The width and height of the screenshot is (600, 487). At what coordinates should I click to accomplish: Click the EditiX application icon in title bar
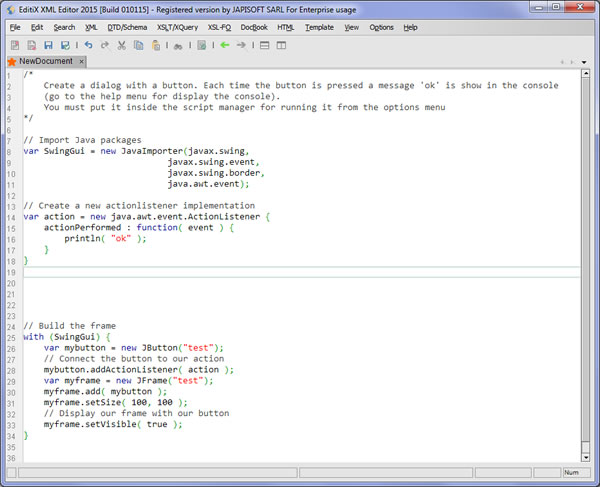click(11, 10)
